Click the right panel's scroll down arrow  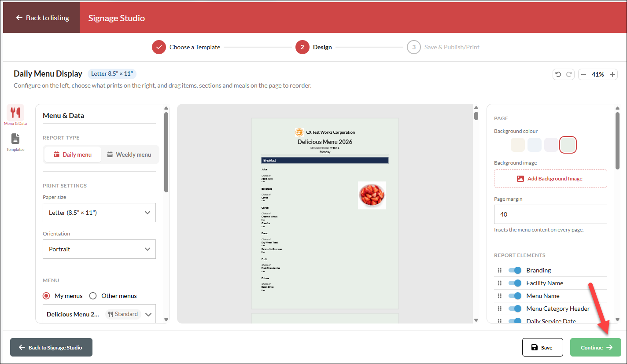[617, 320]
